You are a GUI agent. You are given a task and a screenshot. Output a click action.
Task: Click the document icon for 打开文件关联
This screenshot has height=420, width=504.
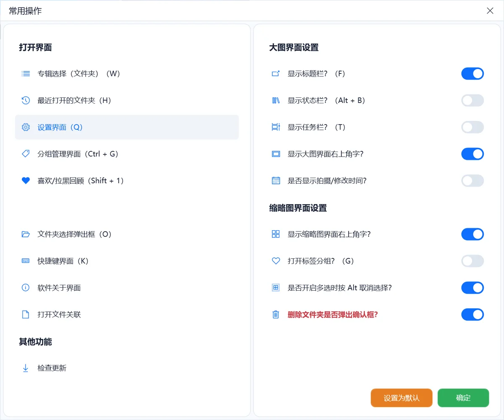26,315
